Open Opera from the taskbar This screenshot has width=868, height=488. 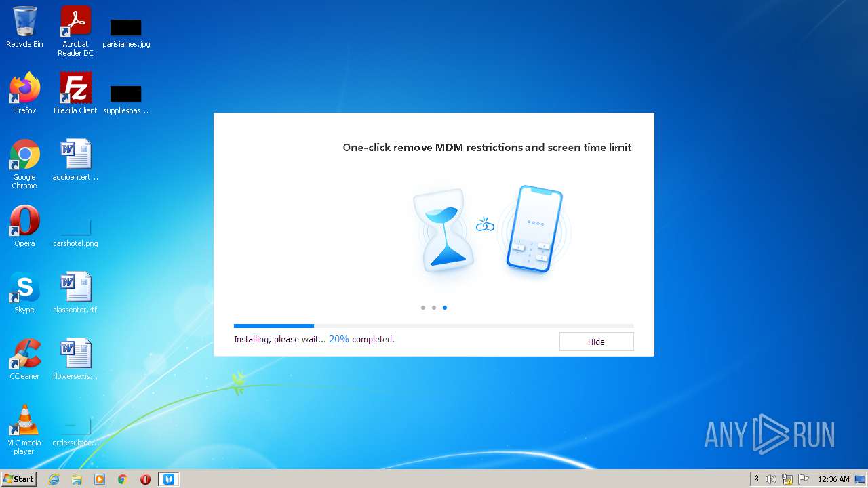[145, 479]
